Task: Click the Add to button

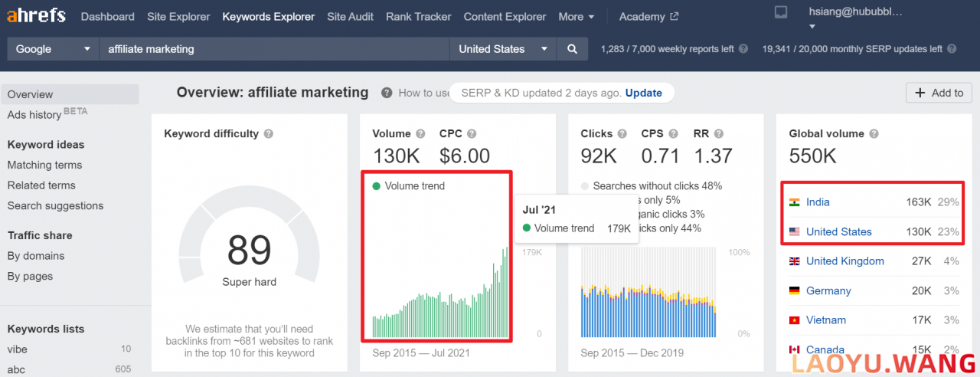Action: [939, 93]
